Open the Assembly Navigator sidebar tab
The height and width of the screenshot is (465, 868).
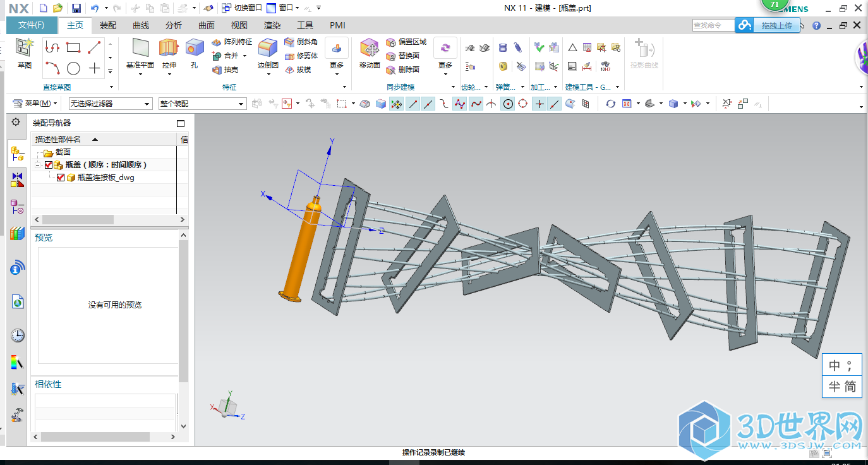click(x=17, y=154)
